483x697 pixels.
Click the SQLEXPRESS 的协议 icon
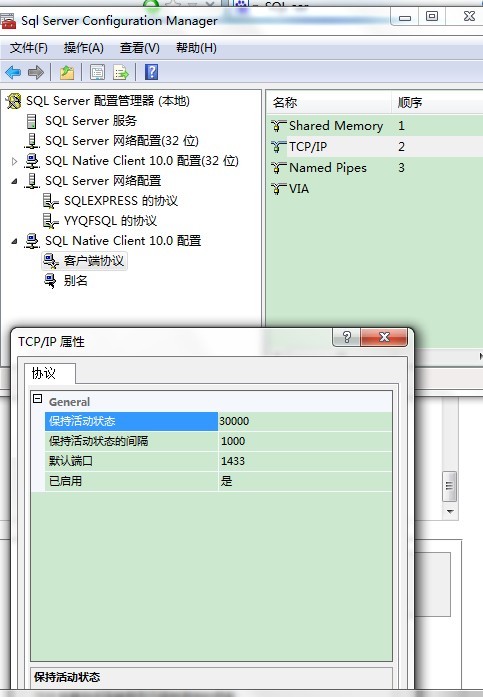pyautogui.click(x=50, y=201)
